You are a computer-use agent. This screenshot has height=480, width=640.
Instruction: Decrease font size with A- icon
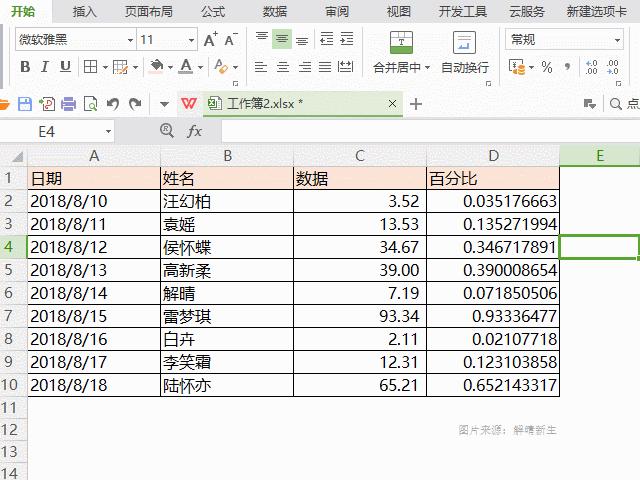point(231,39)
